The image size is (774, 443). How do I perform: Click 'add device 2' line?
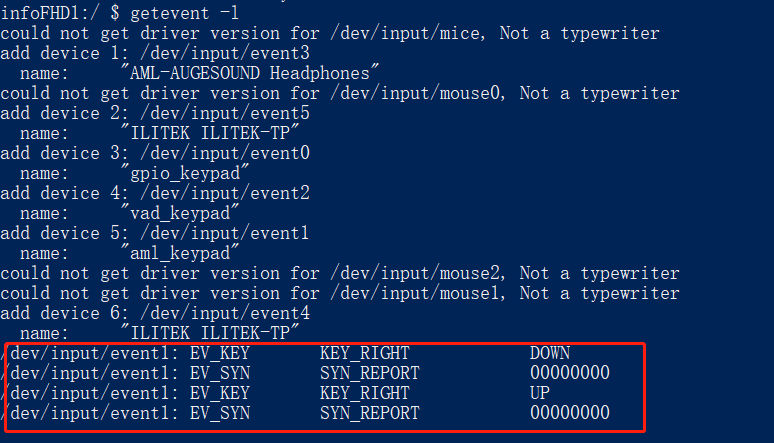click(155, 113)
